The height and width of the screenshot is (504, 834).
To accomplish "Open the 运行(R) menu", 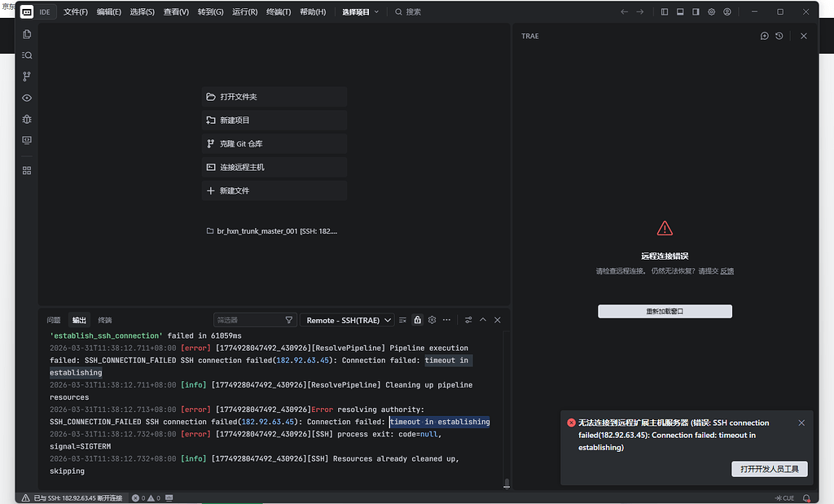I will [x=244, y=11].
